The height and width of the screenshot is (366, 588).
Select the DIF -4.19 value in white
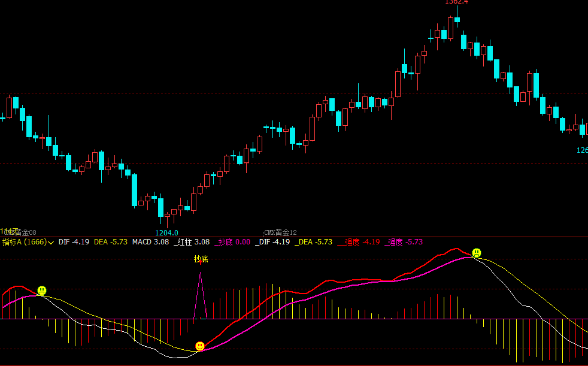[74, 242]
